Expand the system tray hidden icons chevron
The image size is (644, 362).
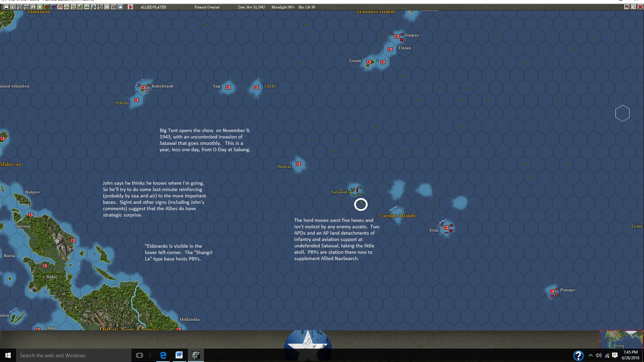tap(591, 355)
